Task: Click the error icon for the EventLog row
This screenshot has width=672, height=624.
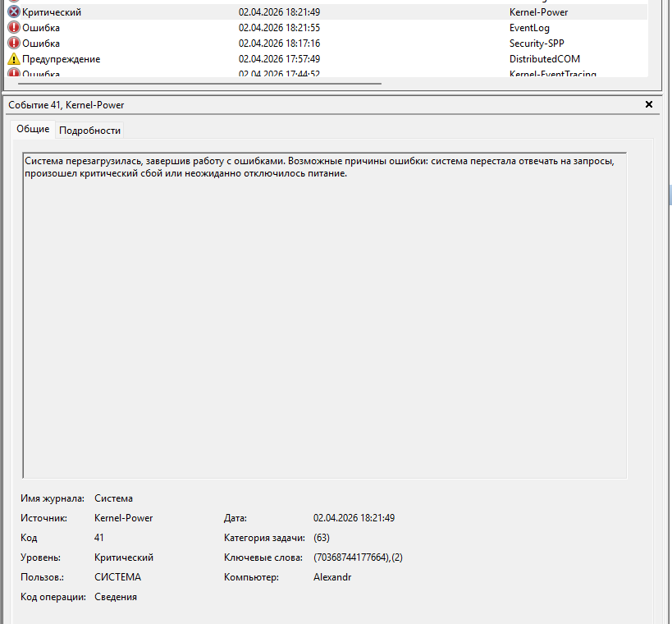Action: coord(14,27)
